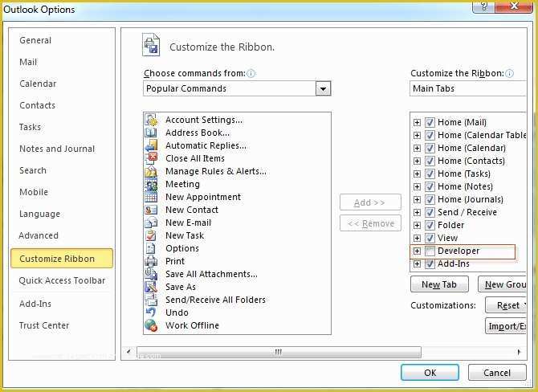Open the General options category

35,40
